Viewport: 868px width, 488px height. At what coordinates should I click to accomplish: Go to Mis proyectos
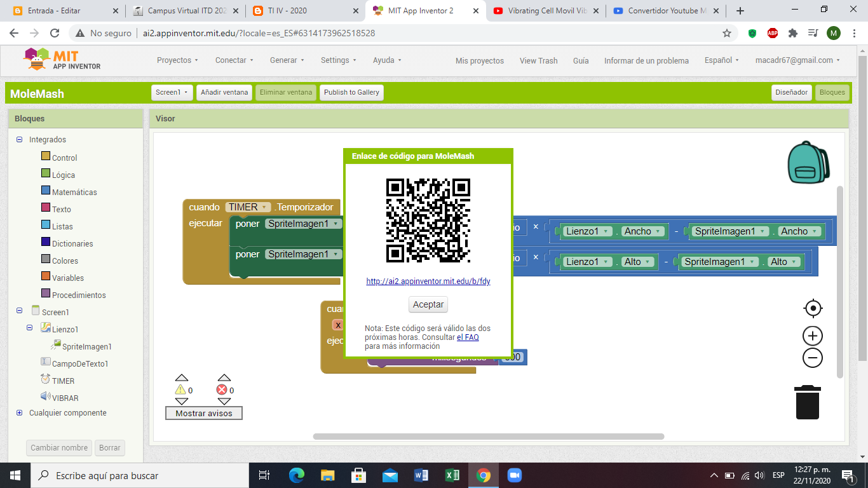(x=480, y=61)
